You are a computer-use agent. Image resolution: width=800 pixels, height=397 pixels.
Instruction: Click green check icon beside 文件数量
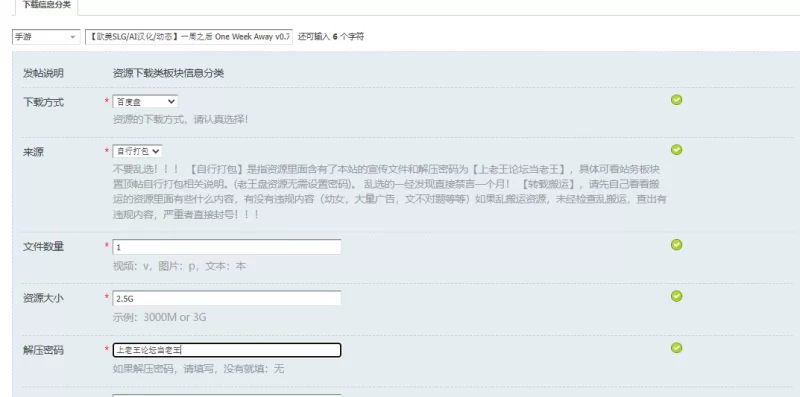[x=677, y=245]
